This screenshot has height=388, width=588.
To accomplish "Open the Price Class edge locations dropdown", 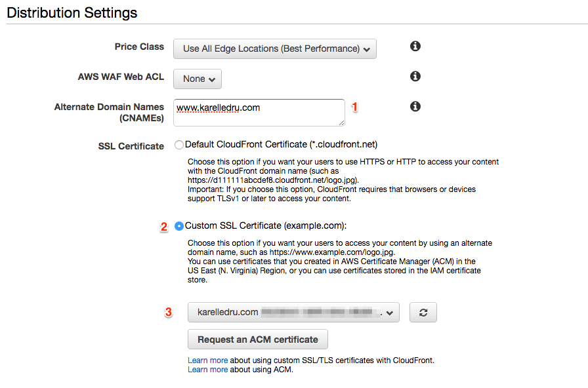I will (275, 48).
